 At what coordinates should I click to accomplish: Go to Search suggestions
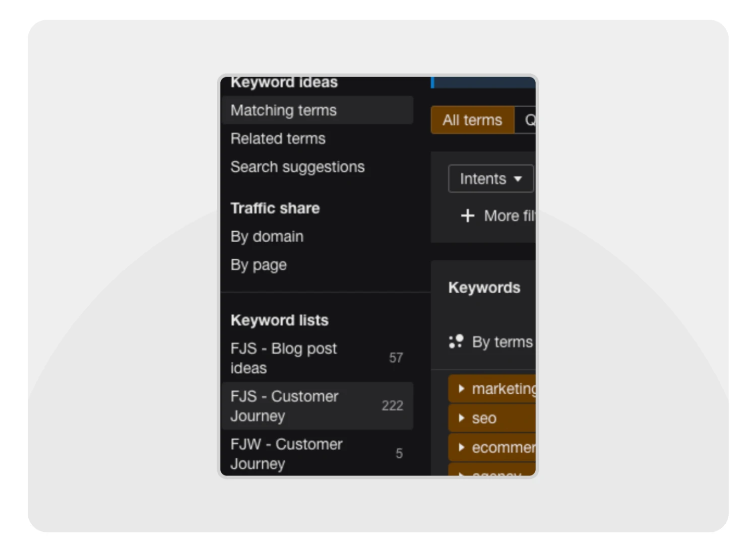coord(297,167)
